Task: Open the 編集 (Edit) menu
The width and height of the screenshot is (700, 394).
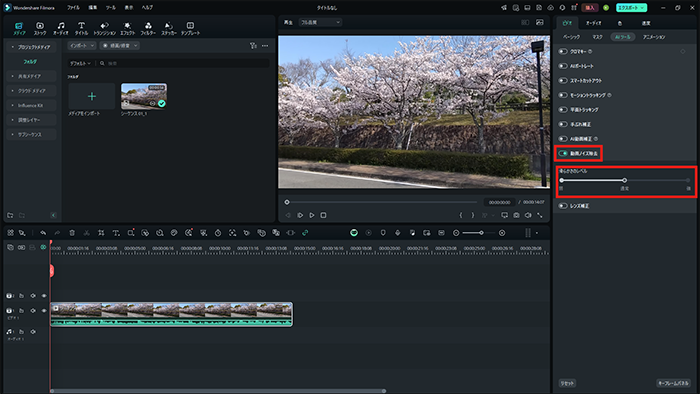Action: coord(93,8)
